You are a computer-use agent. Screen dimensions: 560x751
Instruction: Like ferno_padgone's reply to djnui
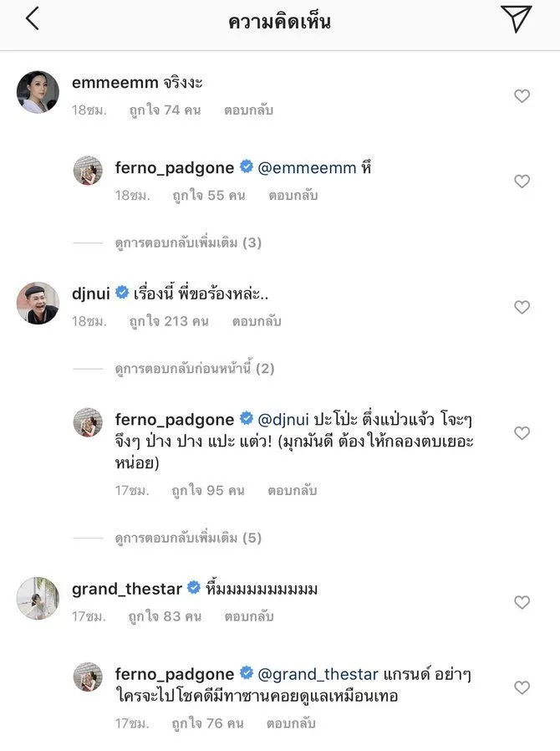click(522, 433)
